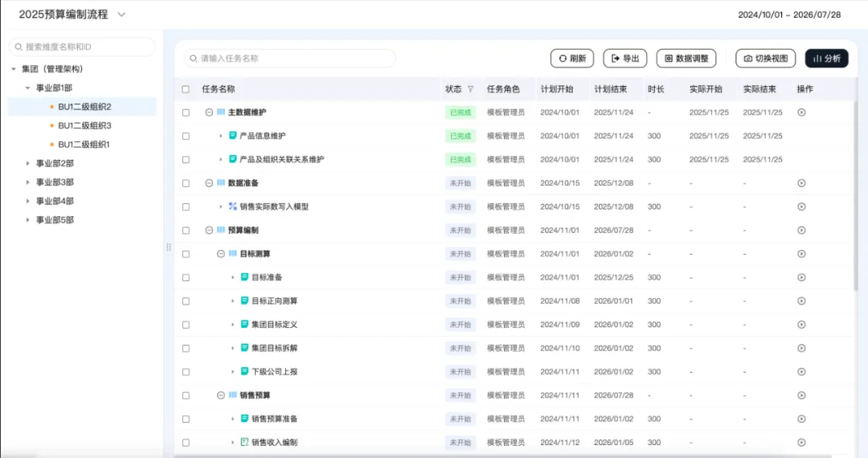Check the box for 目标测算 row
The height and width of the screenshot is (458, 868).
[x=186, y=254]
